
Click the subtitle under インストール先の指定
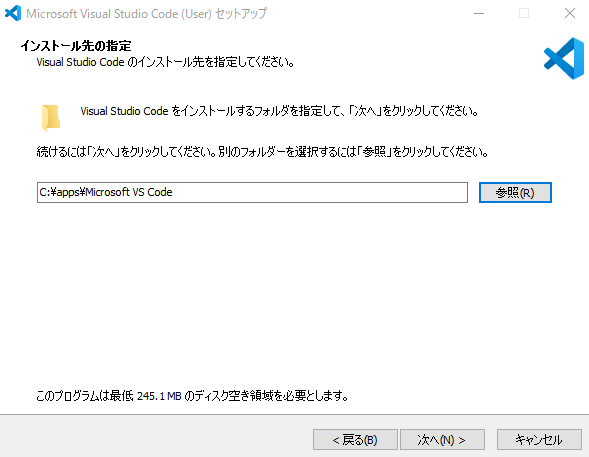pos(165,62)
